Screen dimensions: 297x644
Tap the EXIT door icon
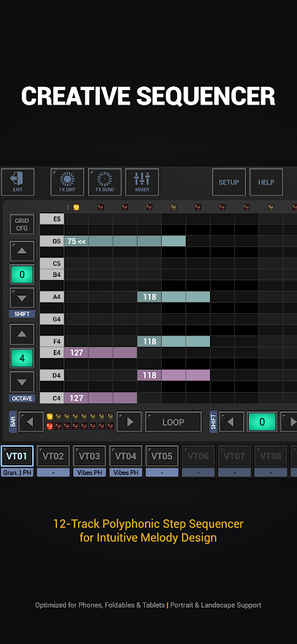18,182
